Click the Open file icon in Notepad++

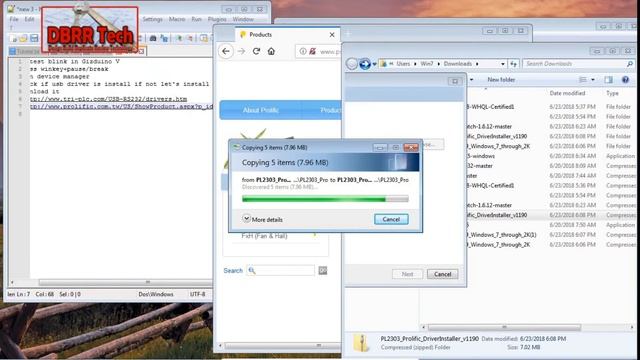[x=24, y=38]
